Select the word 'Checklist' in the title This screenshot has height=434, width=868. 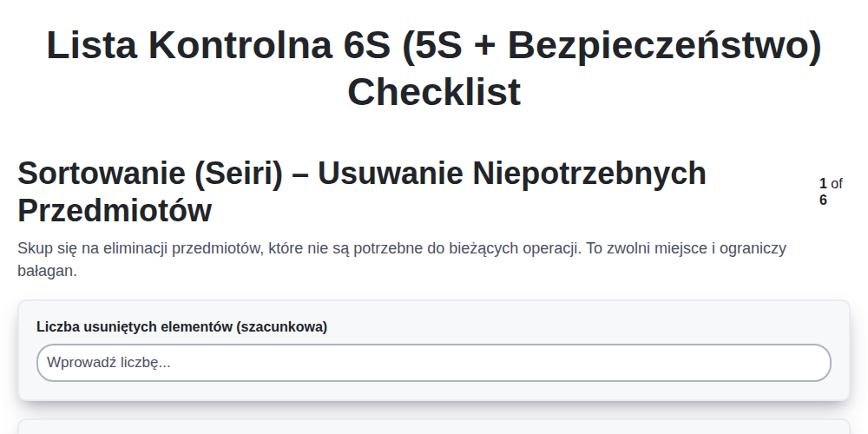coord(434,91)
